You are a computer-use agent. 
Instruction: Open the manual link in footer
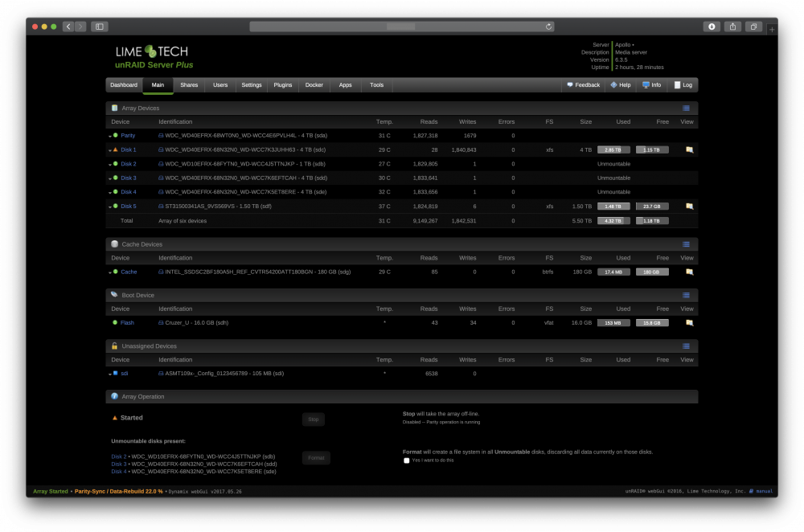764,491
